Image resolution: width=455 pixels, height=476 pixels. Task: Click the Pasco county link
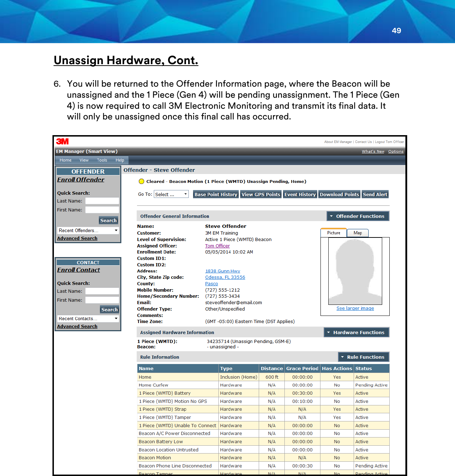(212, 284)
